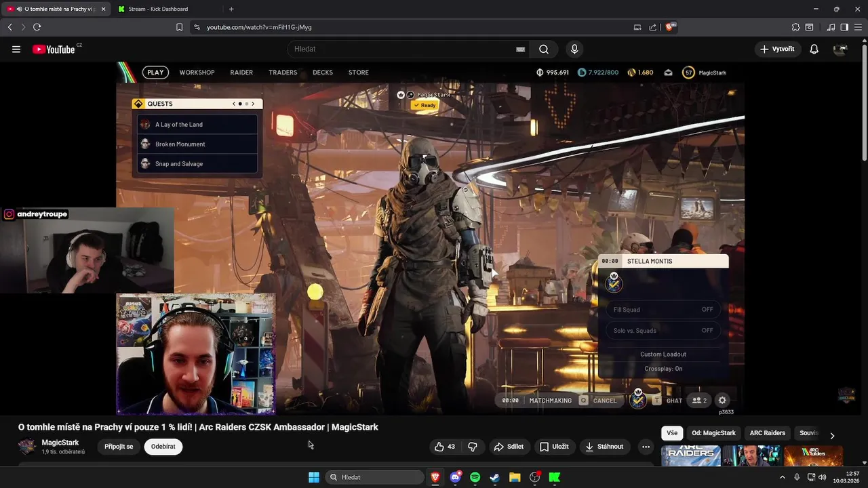868x488 pixels.
Task: Click the share icon in the address bar
Action: click(x=652, y=27)
